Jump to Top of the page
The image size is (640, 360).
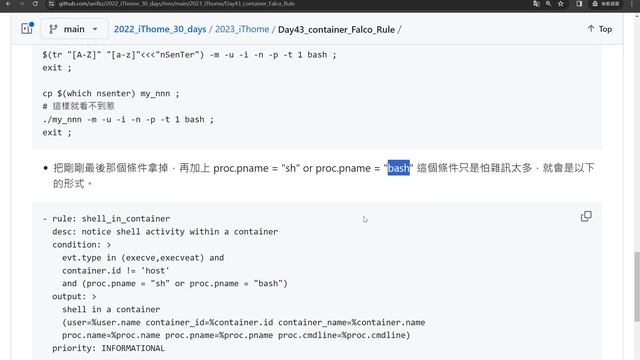click(x=600, y=29)
